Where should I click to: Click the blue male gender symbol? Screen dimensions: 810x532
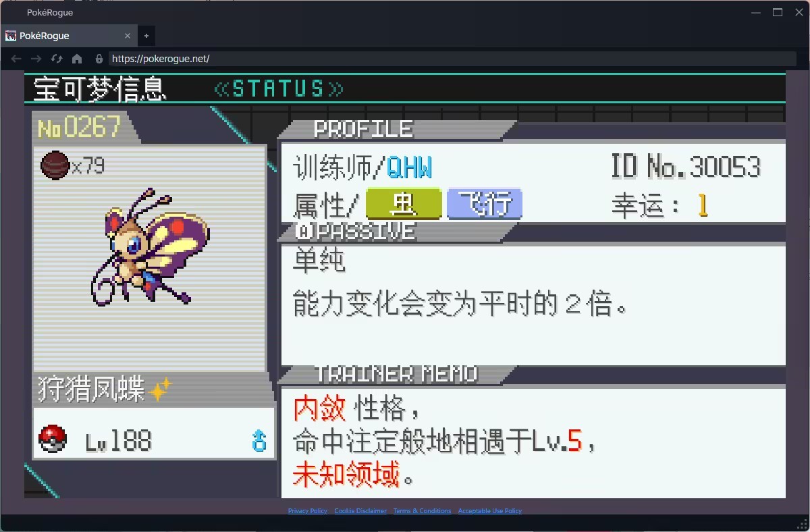click(259, 441)
